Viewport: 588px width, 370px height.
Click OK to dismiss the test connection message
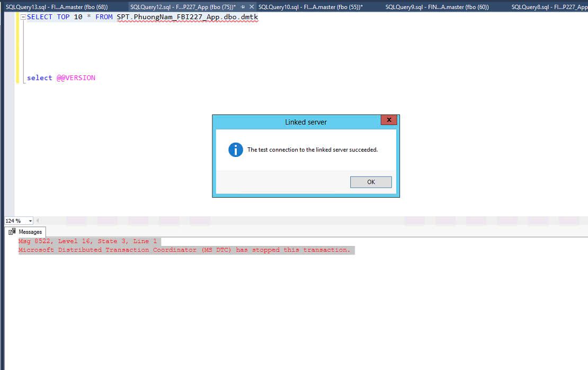(371, 182)
